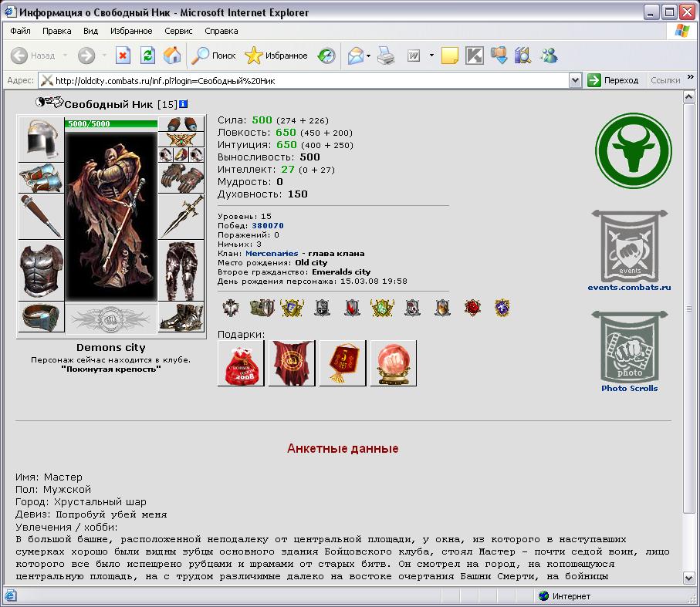The image size is (700, 607).
Task: Stop page loading with red X
Action: click(122, 56)
